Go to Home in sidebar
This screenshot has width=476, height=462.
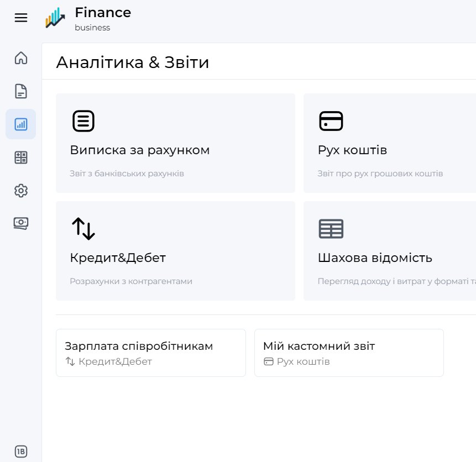tap(21, 58)
